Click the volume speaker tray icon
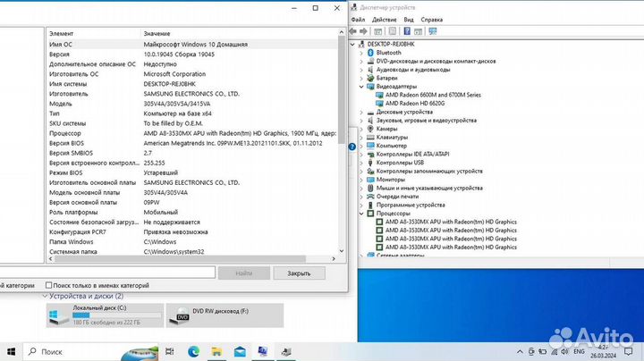 click(x=564, y=351)
